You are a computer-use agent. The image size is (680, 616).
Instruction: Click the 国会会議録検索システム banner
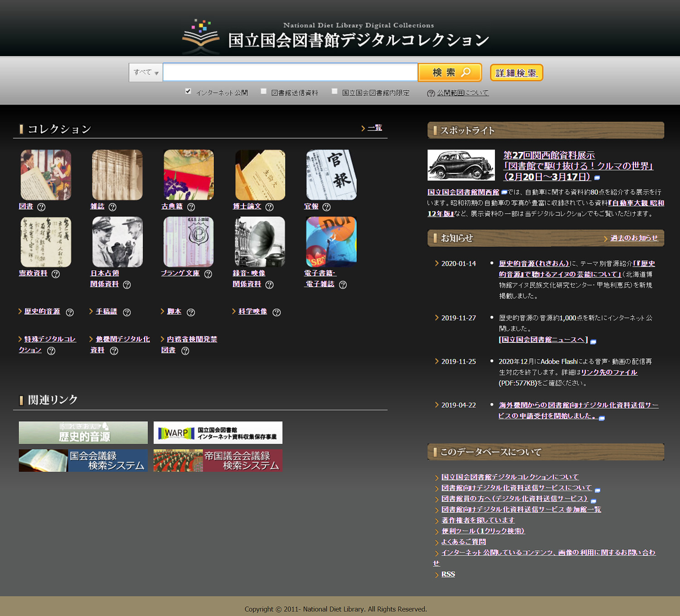[x=83, y=460]
